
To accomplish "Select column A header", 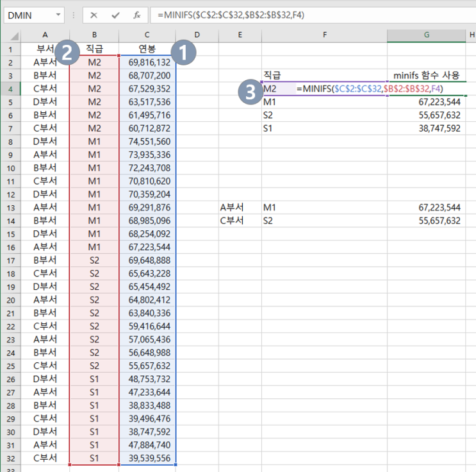I will 45,35.
